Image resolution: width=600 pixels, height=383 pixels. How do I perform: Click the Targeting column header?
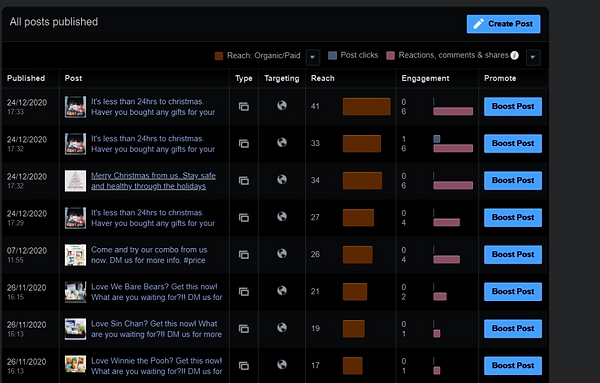(x=282, y=78)
